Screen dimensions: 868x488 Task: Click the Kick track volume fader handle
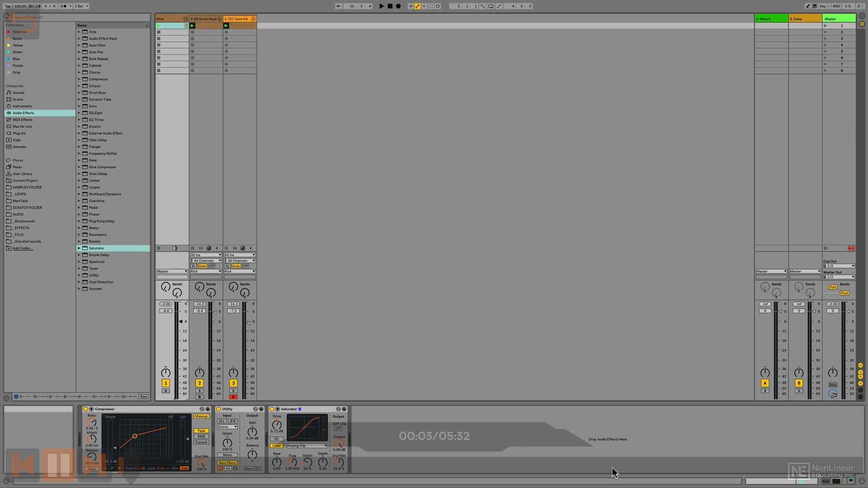180,321
